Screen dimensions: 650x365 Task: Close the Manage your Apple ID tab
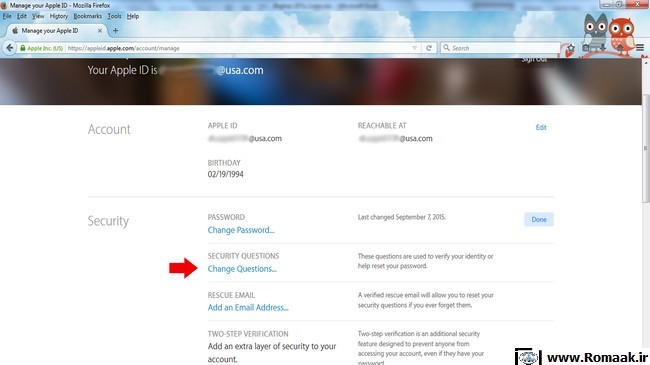click(x=100, y=31)
